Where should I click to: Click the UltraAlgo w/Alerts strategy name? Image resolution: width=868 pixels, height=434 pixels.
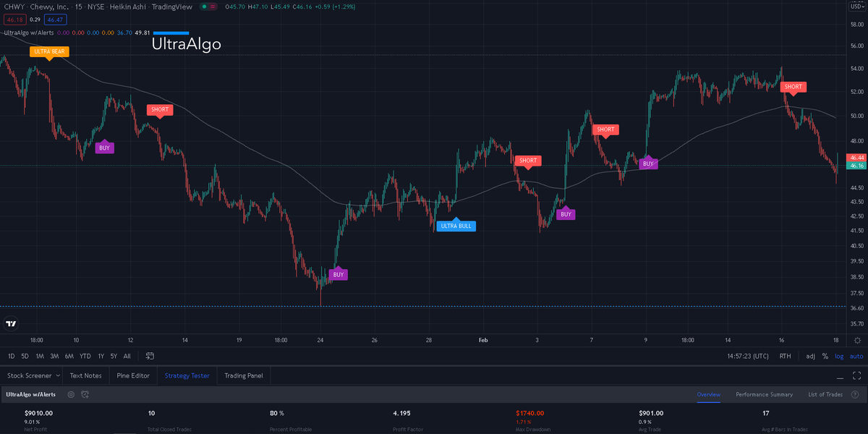(31, 394)
